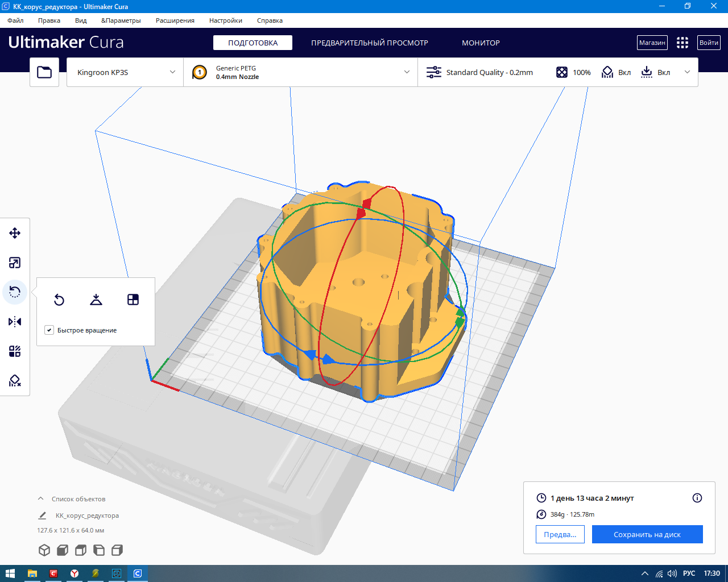
Task: Open the Расширения menu
Action: point(175,20)
